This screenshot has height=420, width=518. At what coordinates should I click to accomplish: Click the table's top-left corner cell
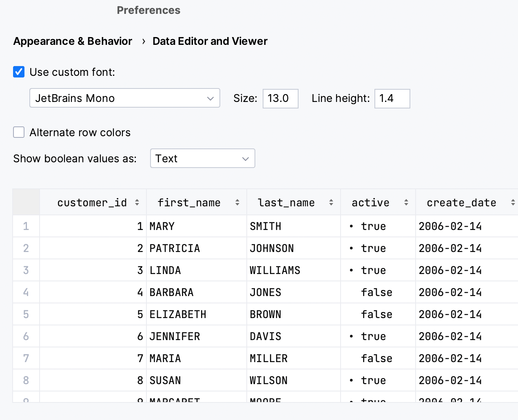coord(26,202)
